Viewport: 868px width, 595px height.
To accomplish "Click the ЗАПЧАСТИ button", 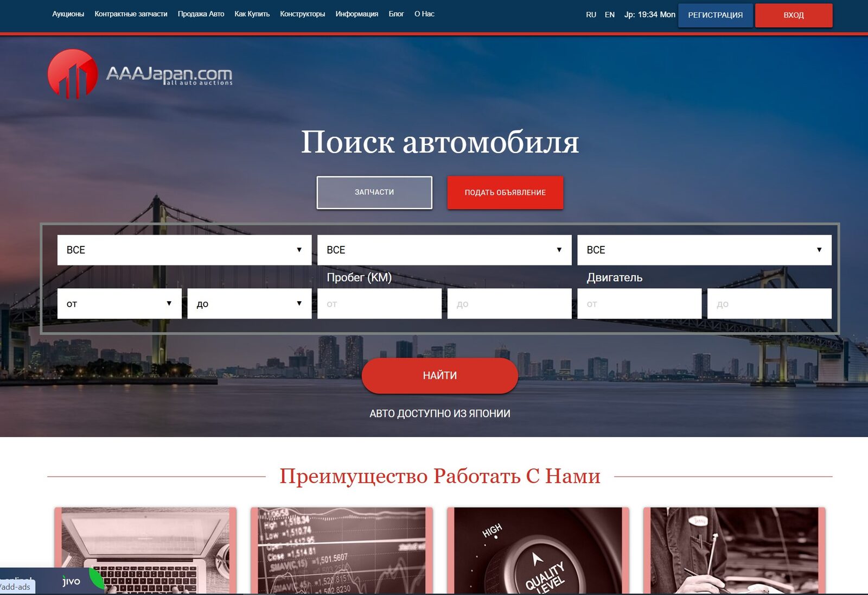I will 374,192.
